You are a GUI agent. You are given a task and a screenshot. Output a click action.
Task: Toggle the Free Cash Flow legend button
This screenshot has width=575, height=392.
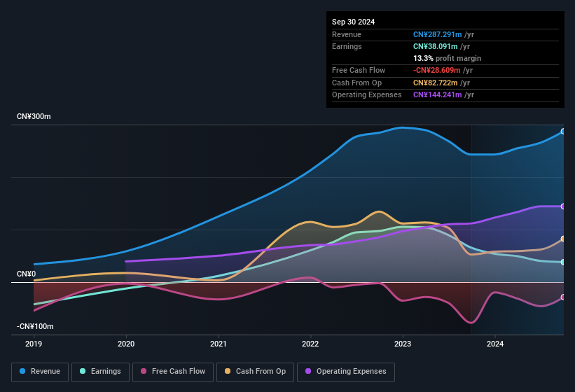[x=173, y=372]
